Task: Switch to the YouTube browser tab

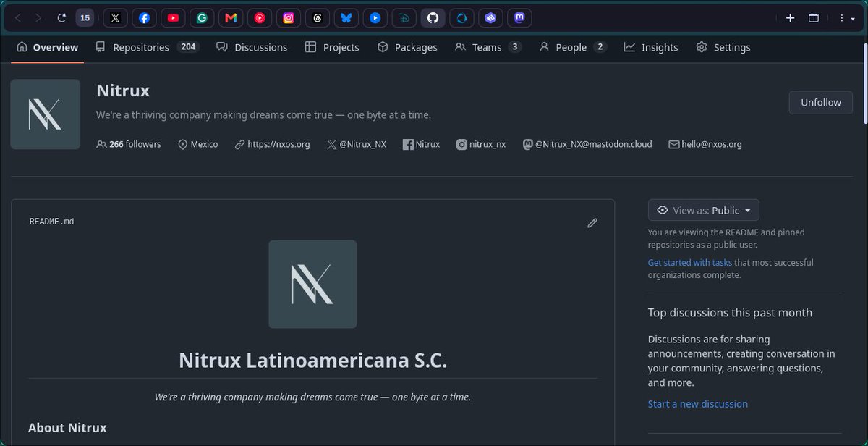Action: 174,18
